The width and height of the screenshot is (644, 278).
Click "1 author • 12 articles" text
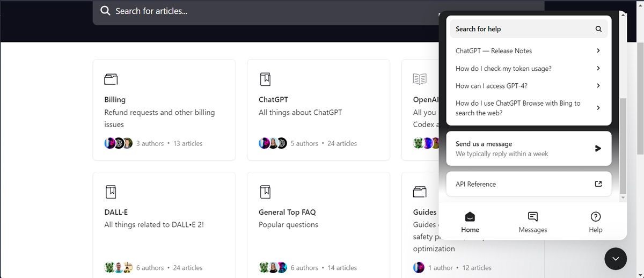[459, 267]
